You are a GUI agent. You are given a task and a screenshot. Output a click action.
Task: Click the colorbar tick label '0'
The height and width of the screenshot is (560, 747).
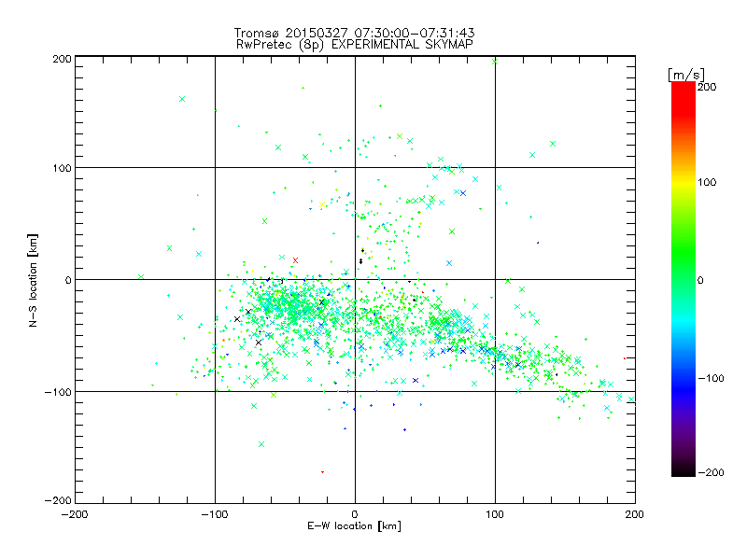(700, 280)
